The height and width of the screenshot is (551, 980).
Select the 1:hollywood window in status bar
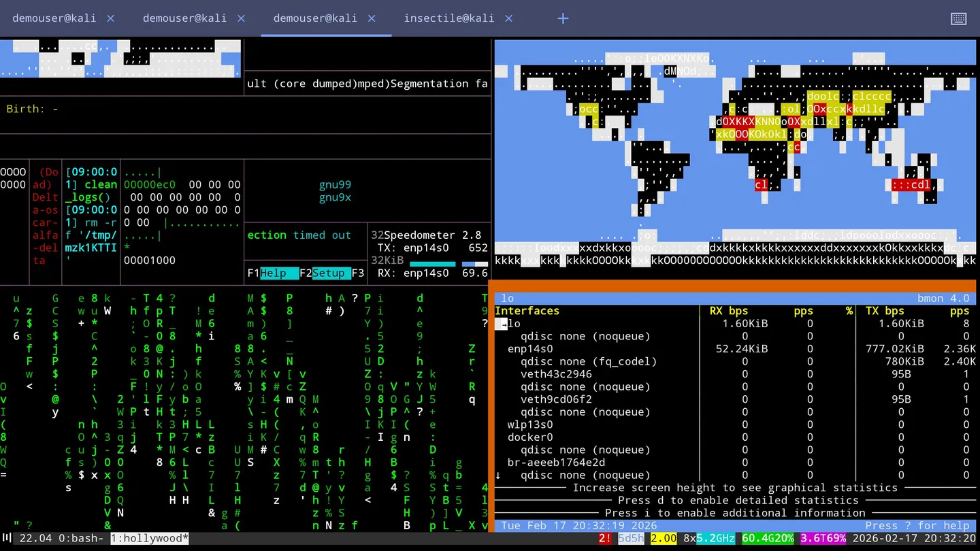(149, 538)
